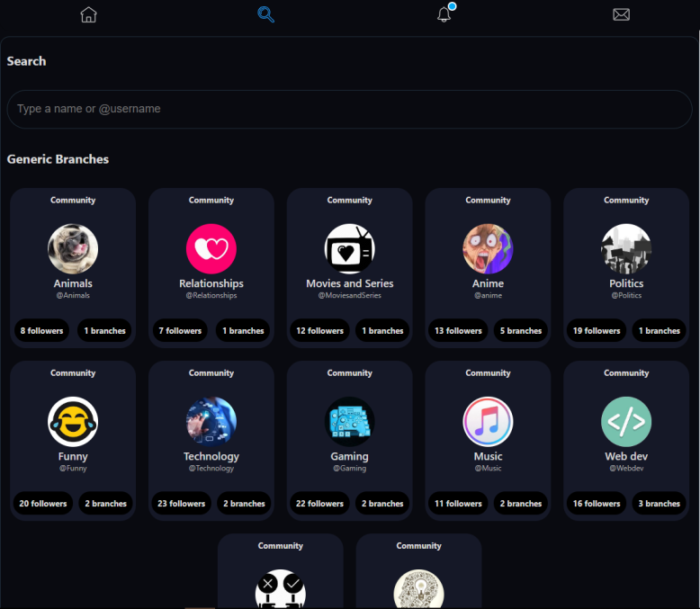Click the Movies and Series title

coord(350,283)
